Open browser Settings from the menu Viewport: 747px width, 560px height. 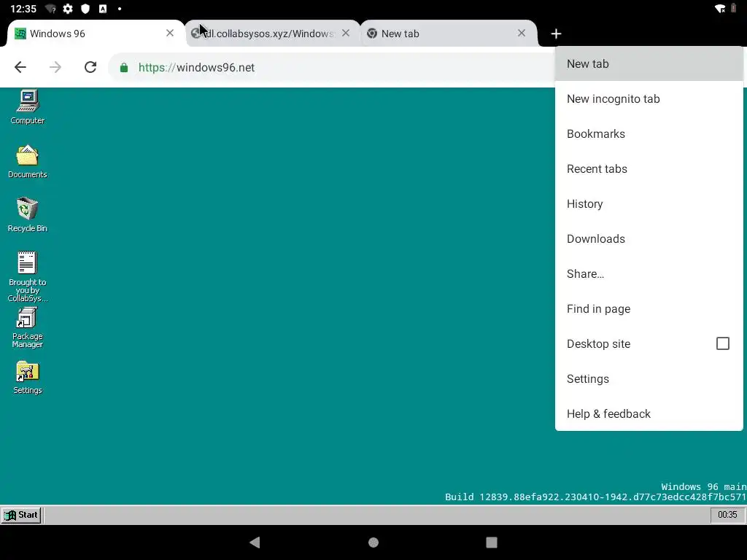[649, 378]
